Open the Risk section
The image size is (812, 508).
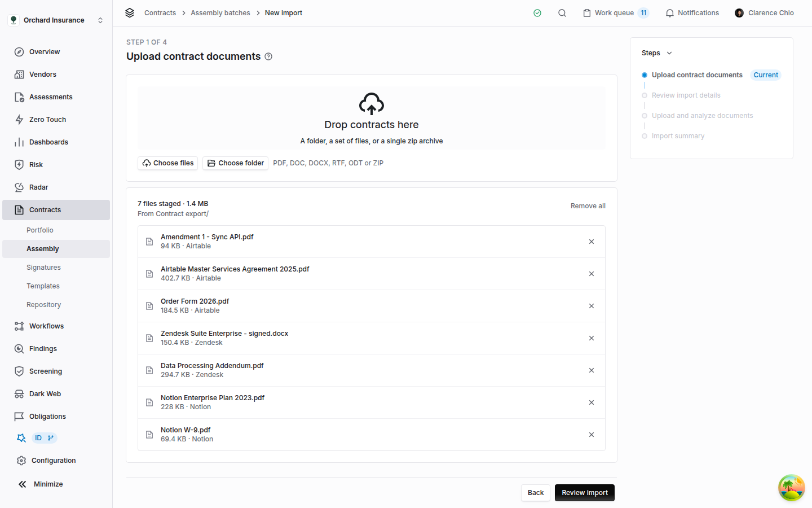(x=56, y=165)
